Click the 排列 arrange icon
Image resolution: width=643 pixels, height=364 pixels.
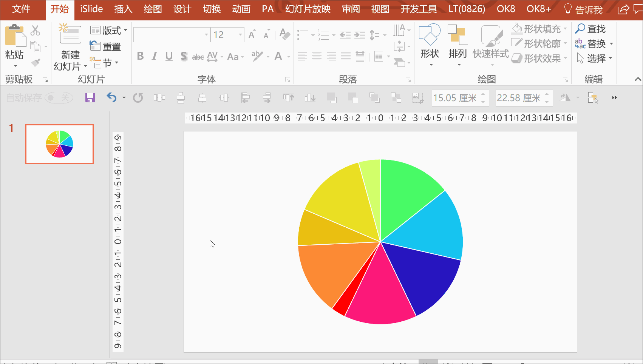click(x=458, y=35)
